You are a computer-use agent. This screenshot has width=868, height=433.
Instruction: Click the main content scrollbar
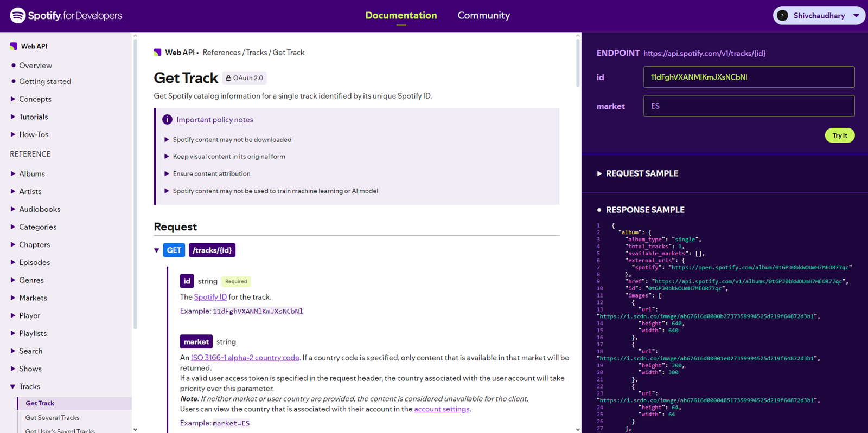tap(578, 63)
